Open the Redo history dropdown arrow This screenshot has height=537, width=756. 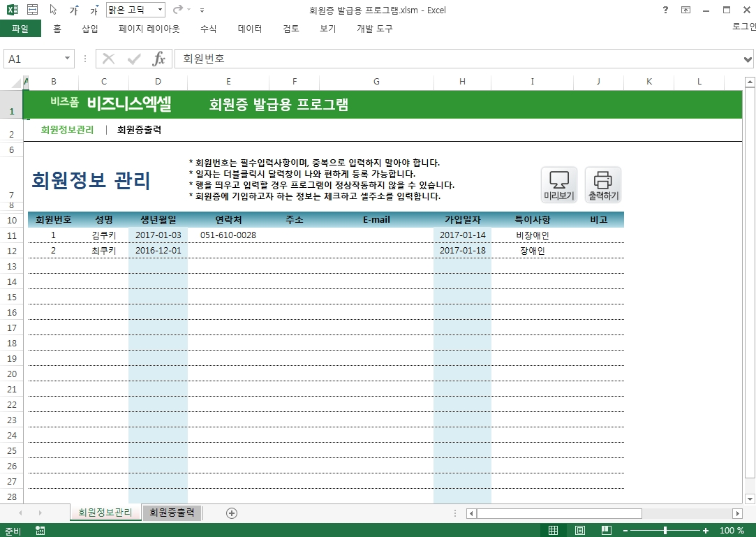[188, 10]
